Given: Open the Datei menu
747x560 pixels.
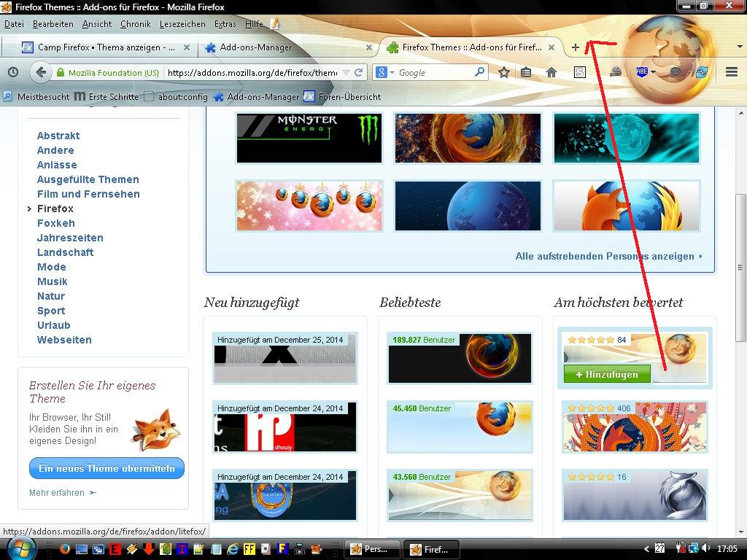Looking at the screenshot, I should [14, 24].
